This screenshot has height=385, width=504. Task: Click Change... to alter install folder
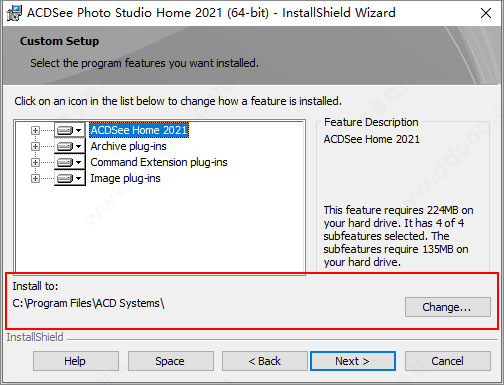point(448,307)
